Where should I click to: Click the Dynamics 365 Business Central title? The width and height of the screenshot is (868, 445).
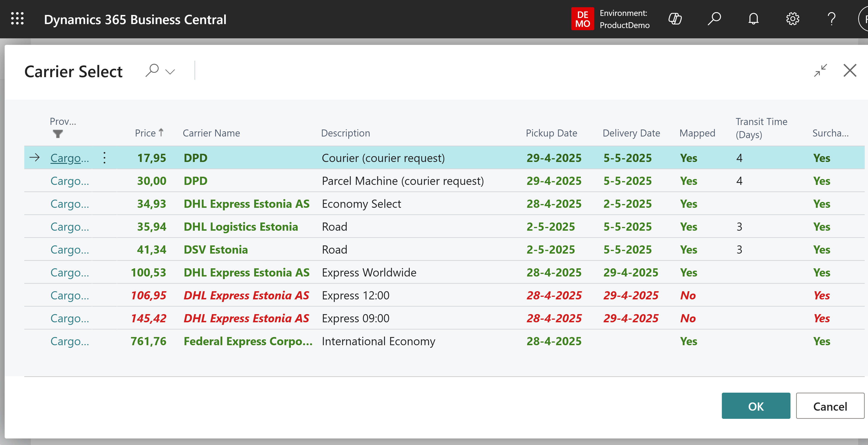click(135, 20)
